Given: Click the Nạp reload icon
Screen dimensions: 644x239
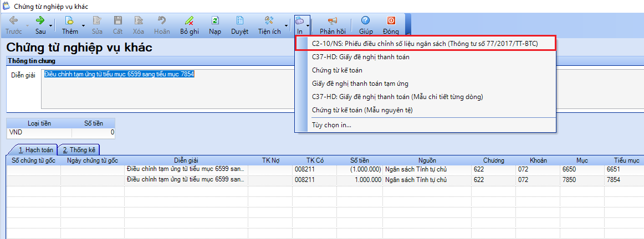Looking at the screenshot, I should (x=215, y=21).
